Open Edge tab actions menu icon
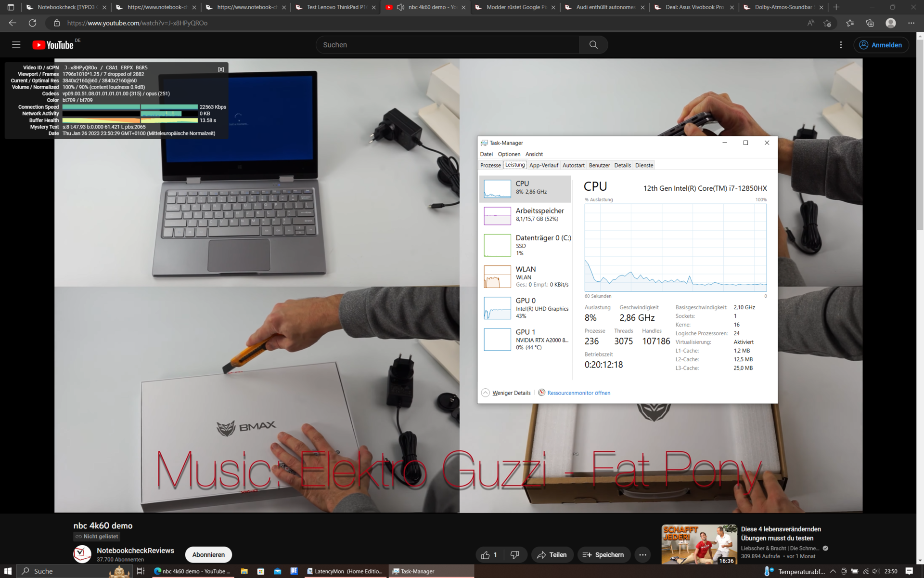 click(11, 7)
